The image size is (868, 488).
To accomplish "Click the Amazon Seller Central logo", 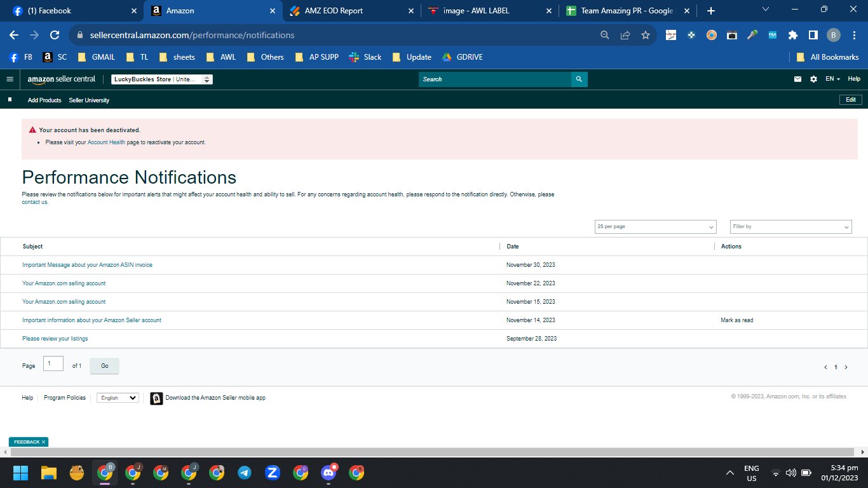I will click(x=62, y=79).
